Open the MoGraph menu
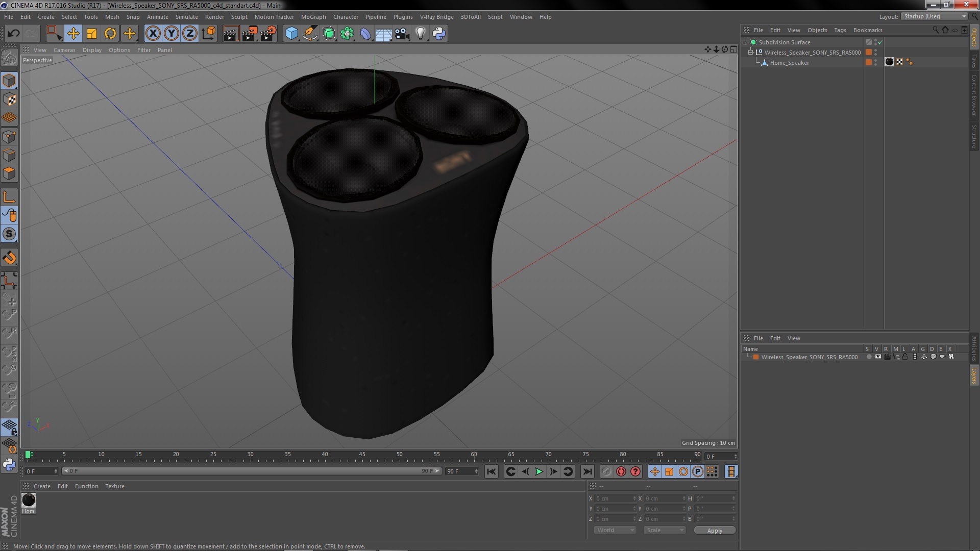Screen dimensions: 980x551 click(313, 17)
